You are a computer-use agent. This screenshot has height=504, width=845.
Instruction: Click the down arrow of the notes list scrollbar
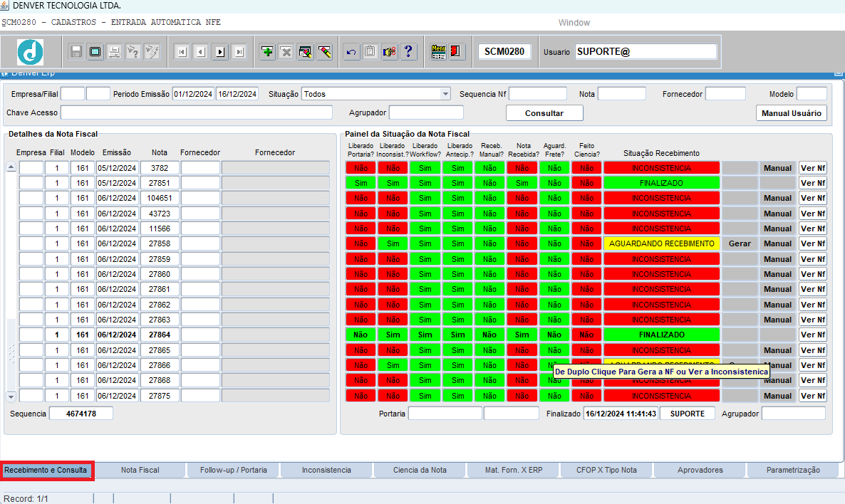coord(11,397)
